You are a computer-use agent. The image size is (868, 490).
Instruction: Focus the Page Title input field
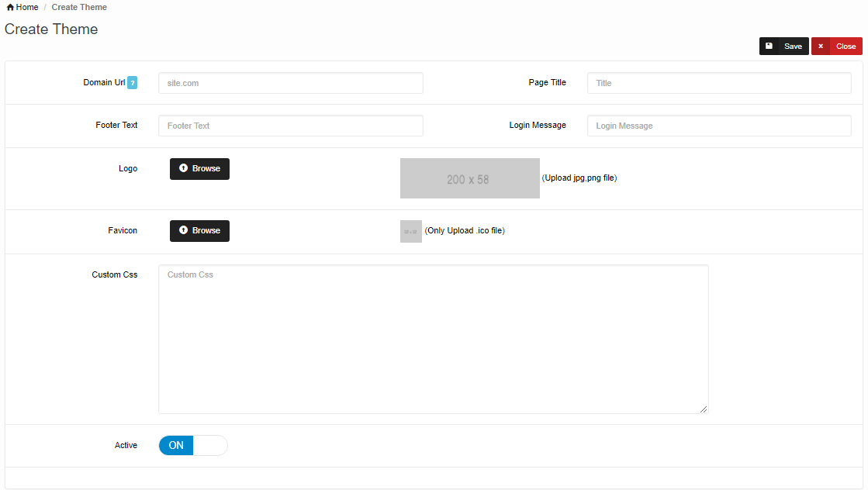click(718, 83)
